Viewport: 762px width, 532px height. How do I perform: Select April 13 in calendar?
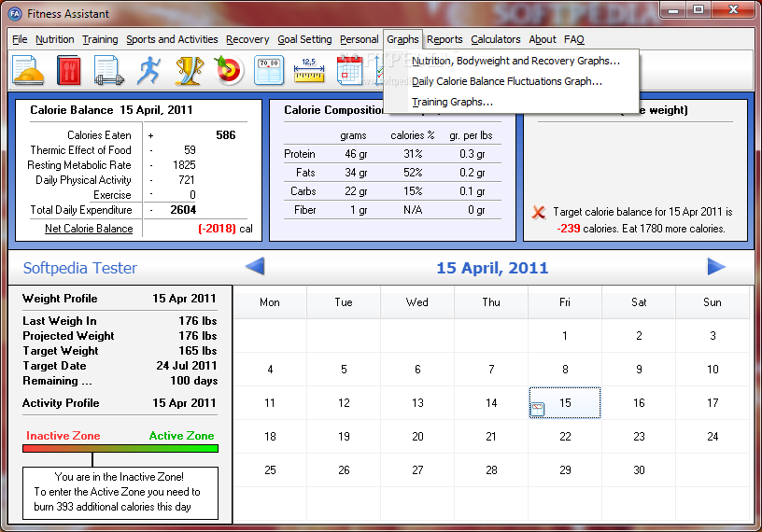[417, 403]
